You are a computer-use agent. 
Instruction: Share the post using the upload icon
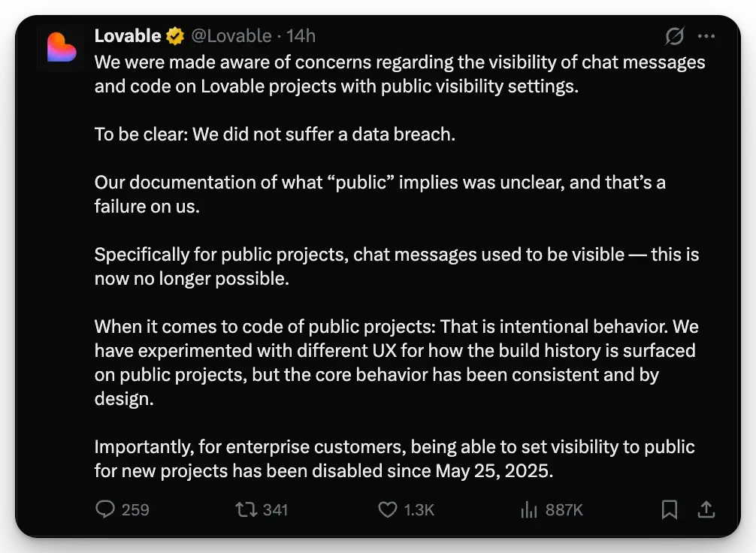706,509
